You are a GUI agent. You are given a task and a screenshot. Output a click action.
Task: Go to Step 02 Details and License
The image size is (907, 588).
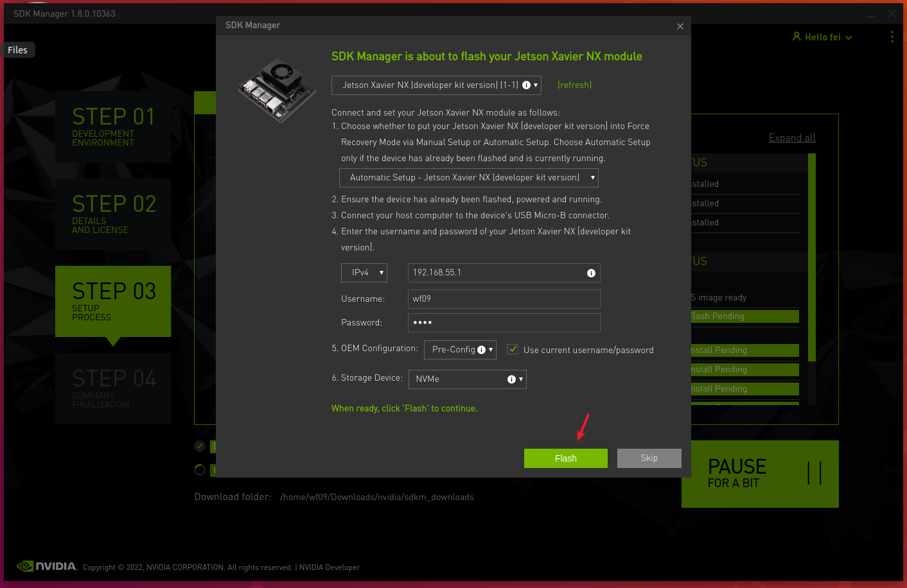pyautogui.click(x=113, y=214)
